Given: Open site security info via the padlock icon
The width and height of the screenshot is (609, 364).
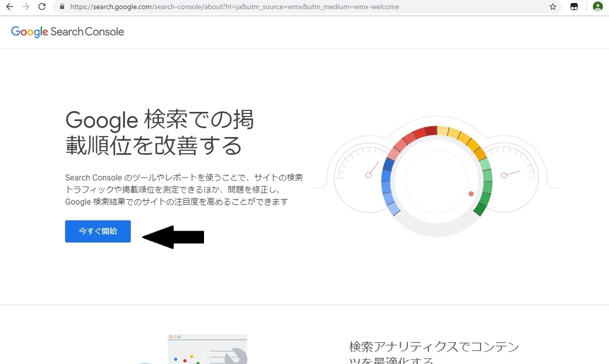Looking at the screenshot, I should click(61, 7).
